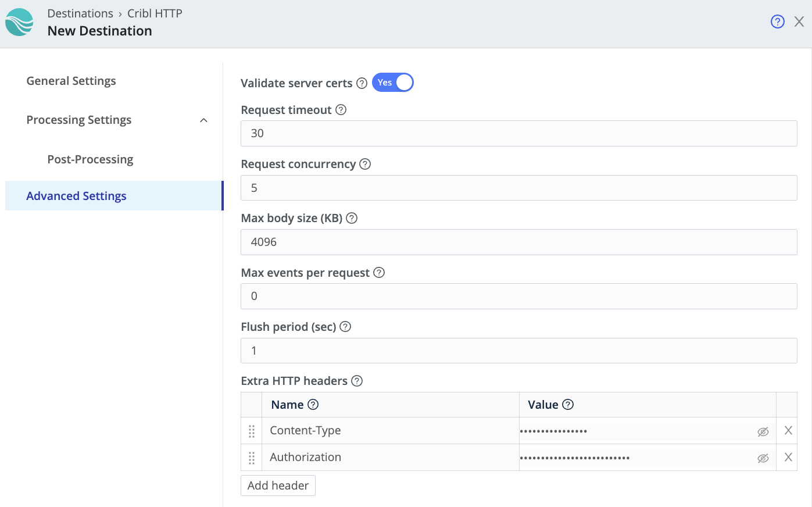Image resolution: width=812 pixels, height=507 pixels.
Task: Open the Request concurrency help tooltip
Action: tap(365, 164)
